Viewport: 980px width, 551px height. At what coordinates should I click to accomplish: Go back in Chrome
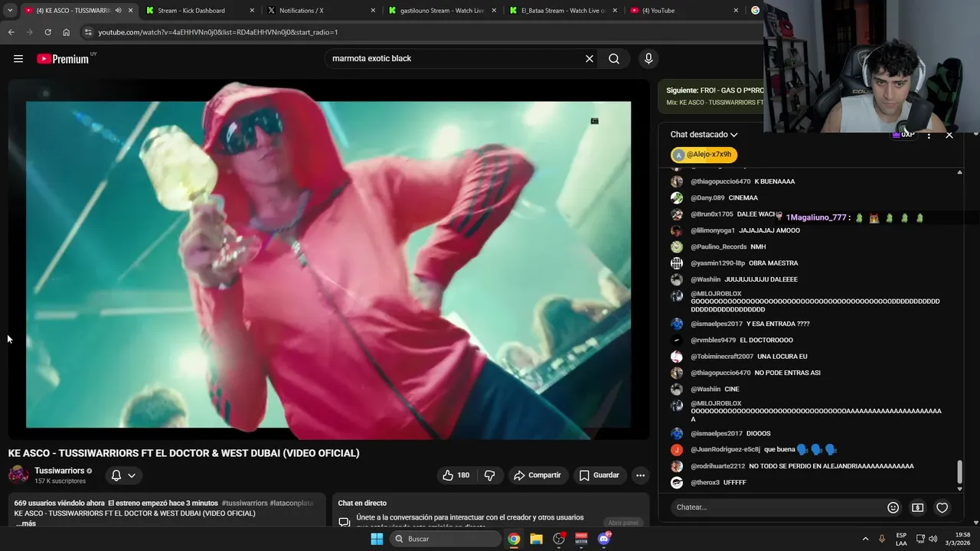click(x=11, y=32)
